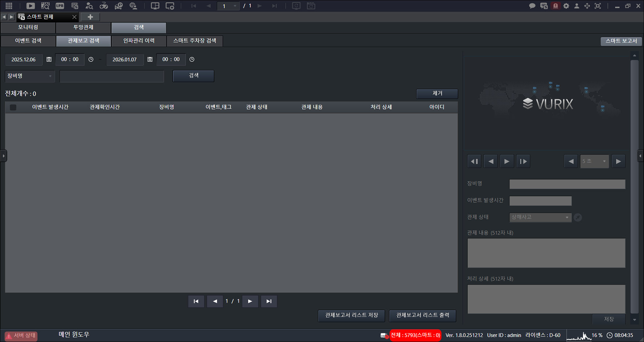Open the chat bubble icon
644x342 pixels.
click(532, 6)
